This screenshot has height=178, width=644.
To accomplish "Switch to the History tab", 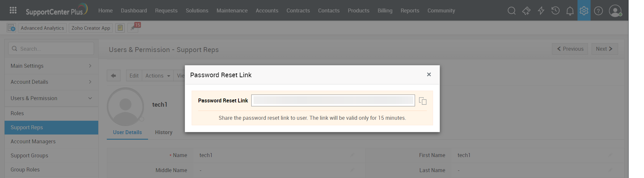I will click(163, 132).
